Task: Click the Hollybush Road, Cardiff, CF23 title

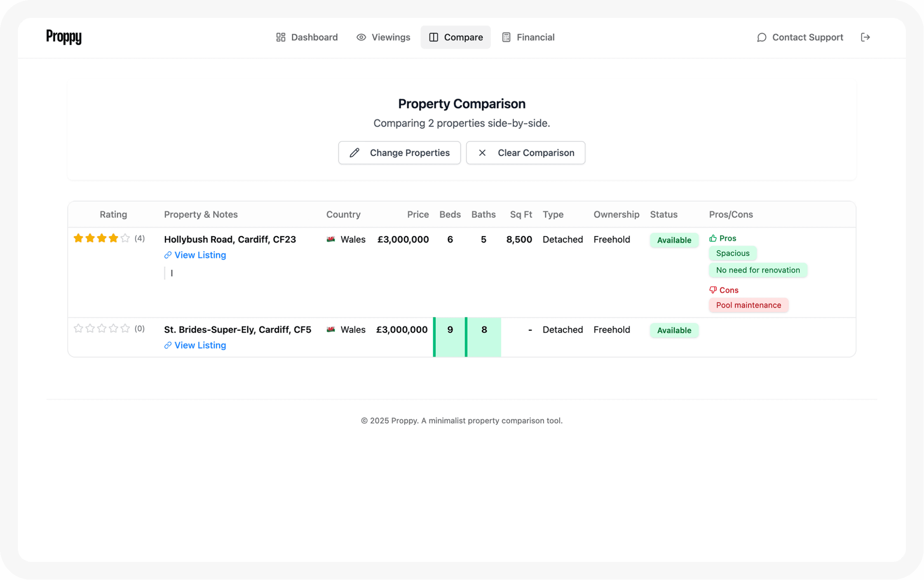Action: 230,240
